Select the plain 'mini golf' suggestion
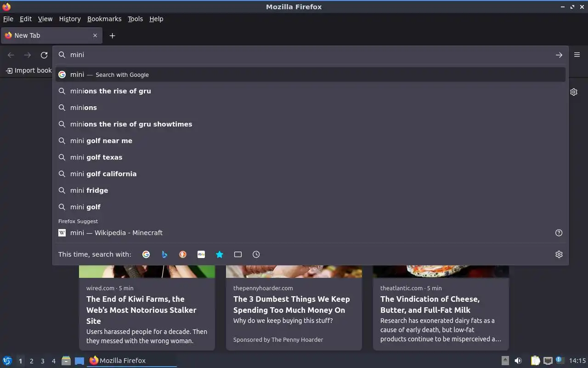Screen dimensions: 588x368 (311, 207)
